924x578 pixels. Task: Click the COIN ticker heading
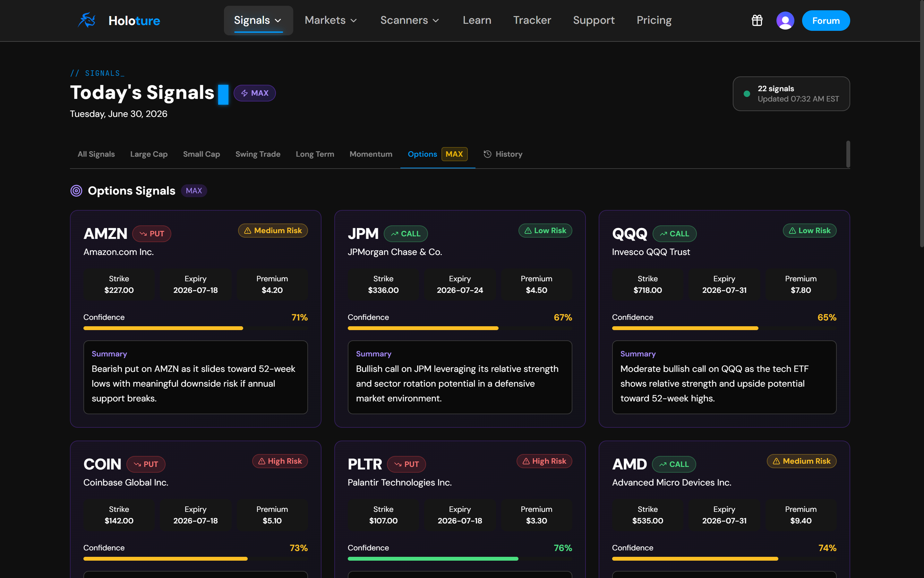[x=102, y=464]
